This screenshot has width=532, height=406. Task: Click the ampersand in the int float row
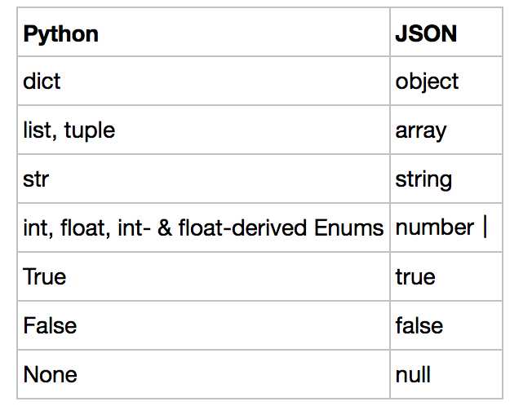(165, 227)
